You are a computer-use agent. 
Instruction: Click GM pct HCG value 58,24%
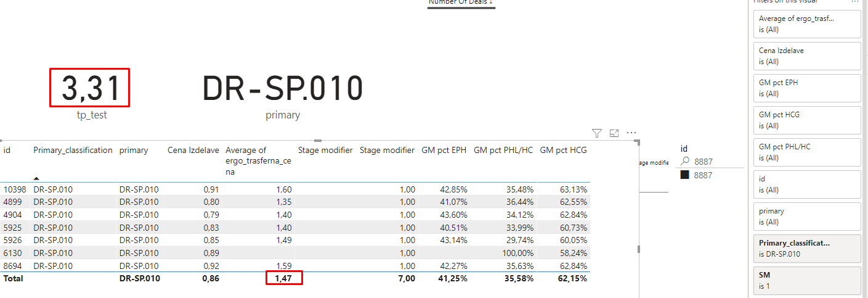[572, 253]
